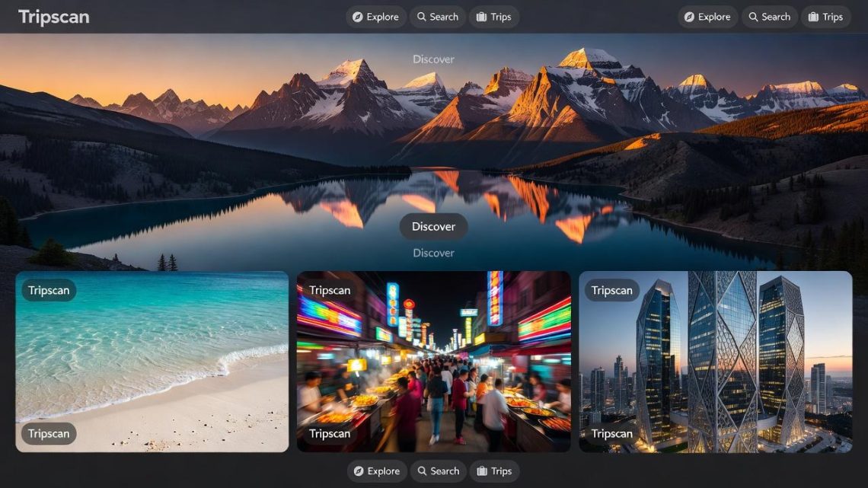Click the faint Discover text above the mountains
868x488 pixels.
[433, 59]
